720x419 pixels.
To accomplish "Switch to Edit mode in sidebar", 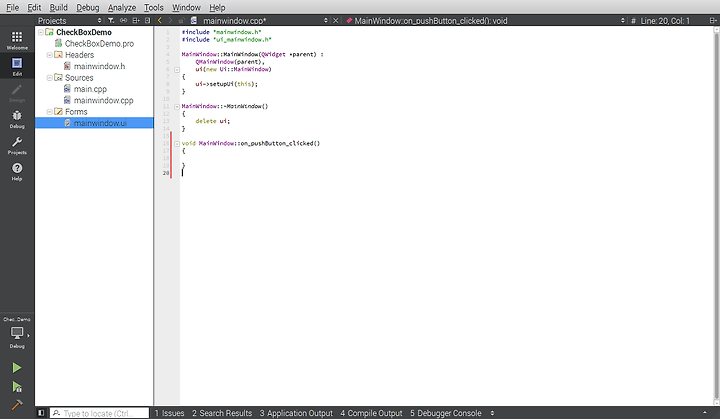I will click(17, 66).
